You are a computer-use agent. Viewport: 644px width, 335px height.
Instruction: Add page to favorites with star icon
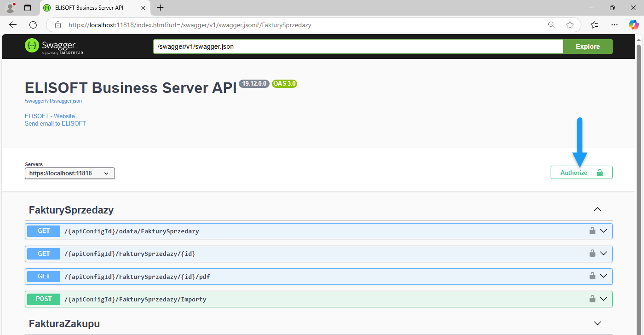click(570, 25)
